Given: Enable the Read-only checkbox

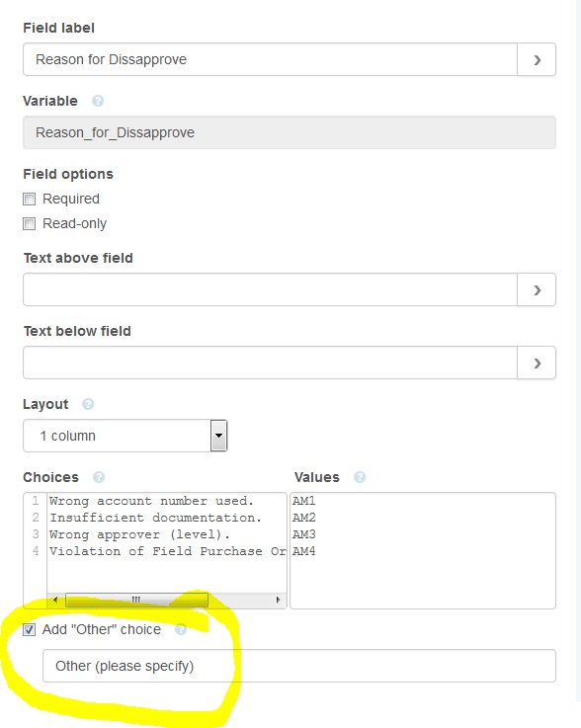Looking at the screenshot, I should point(30,224).
